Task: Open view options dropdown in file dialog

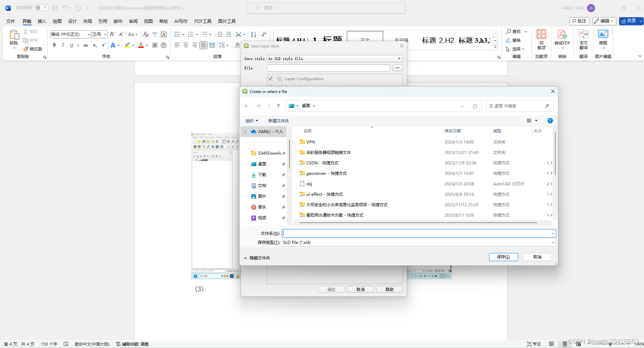Action: (x=536, y=121)
